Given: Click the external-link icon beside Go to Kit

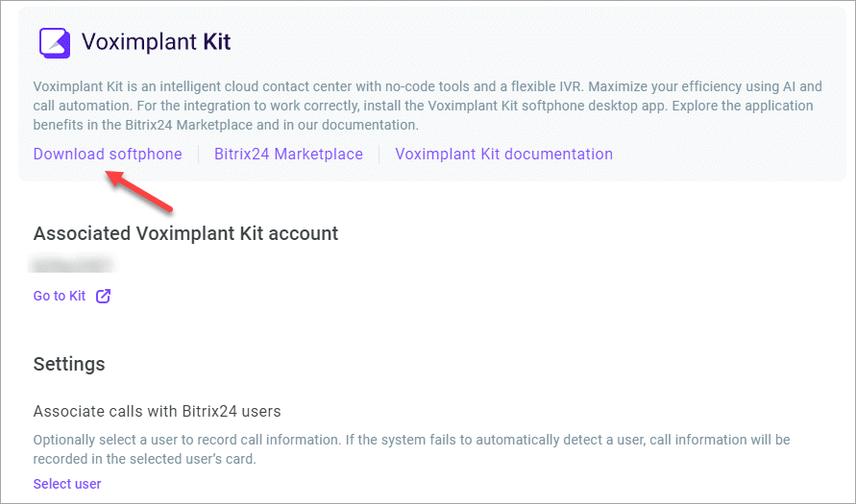Looking at the screenshot, I should coord(103,296).
